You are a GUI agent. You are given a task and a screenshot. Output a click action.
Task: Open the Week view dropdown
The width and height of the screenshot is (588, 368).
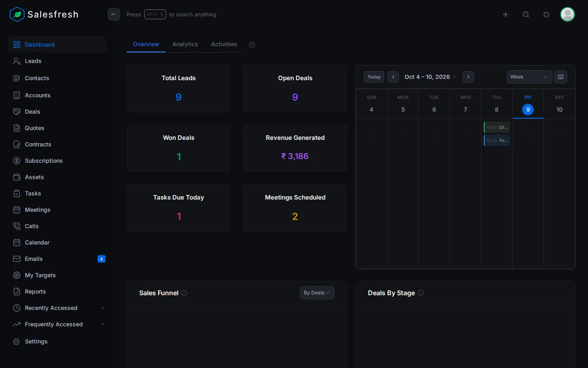pyautogui.click(x=529, y=77)
